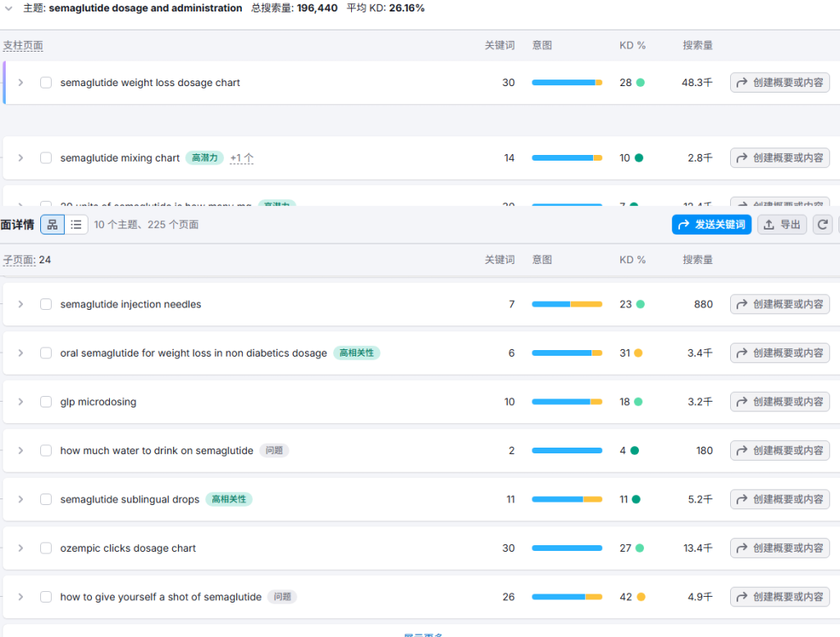Click intent bar for how much water to drink

[567, 450]
